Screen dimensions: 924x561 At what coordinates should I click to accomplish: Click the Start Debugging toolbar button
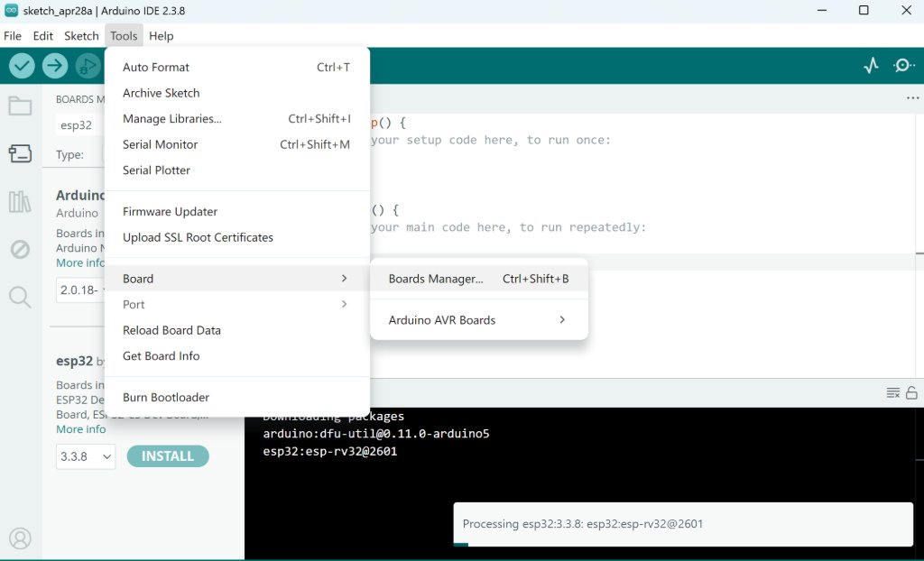point(88,66)
